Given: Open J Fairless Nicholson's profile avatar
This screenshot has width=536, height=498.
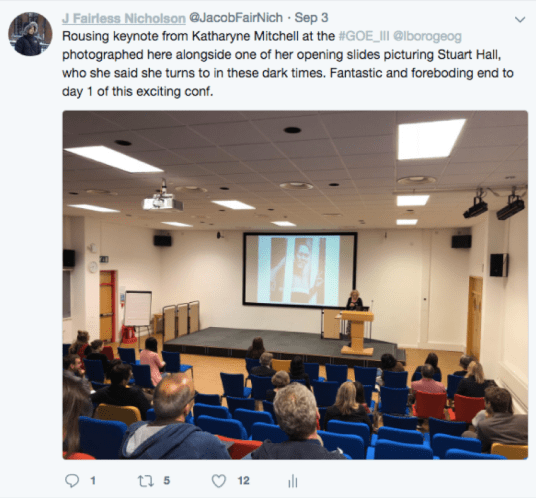Looking at the screenshot, I should tap(30, 34).
